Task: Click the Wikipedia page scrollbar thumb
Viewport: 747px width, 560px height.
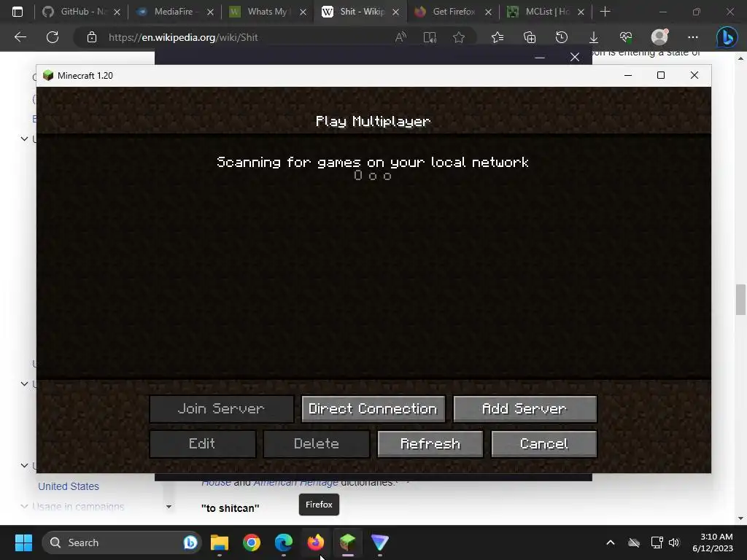Action: [740, 300]
